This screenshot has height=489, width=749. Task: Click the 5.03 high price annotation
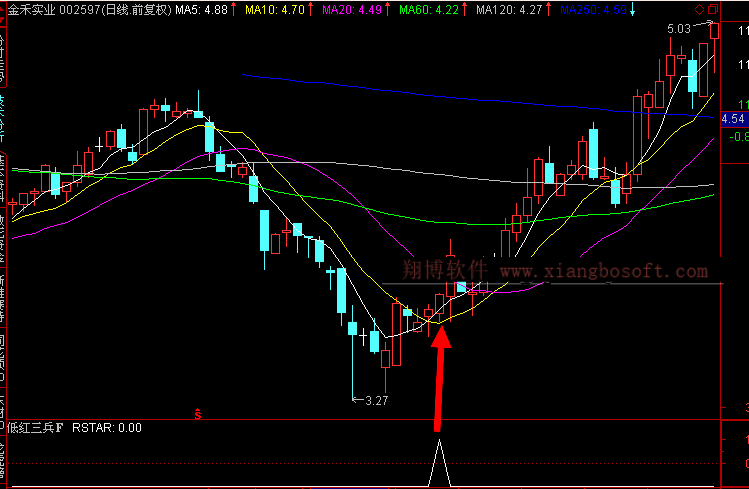(x=679, y=30)
